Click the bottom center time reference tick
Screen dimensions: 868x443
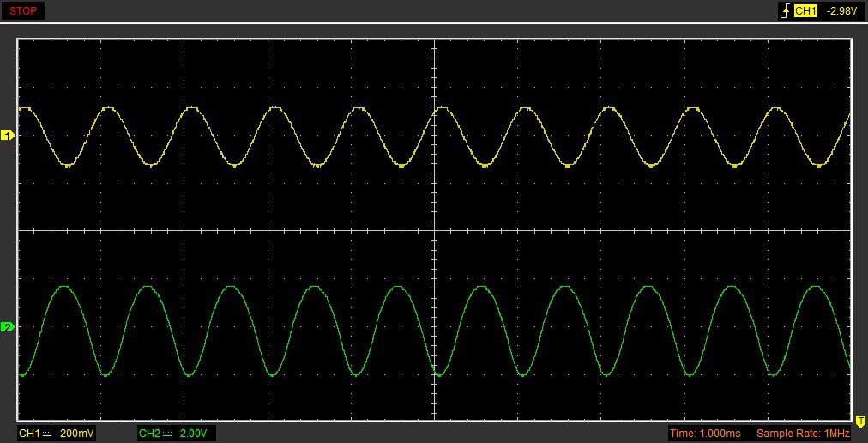(435, 419)
